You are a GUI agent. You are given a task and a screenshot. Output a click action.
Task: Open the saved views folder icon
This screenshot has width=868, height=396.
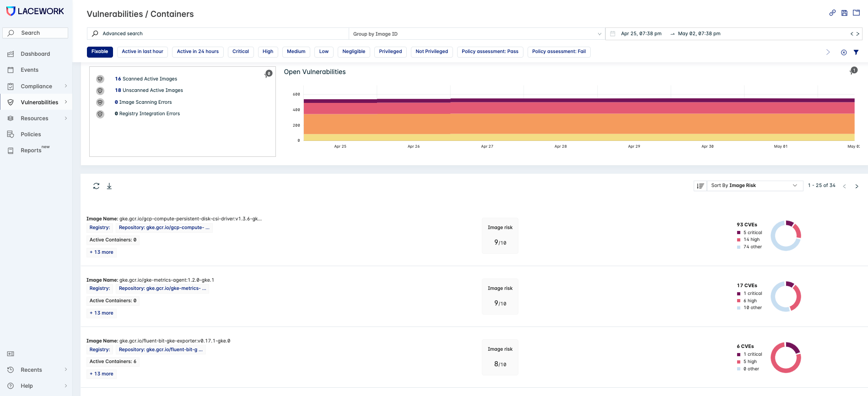tap(856, 13)
